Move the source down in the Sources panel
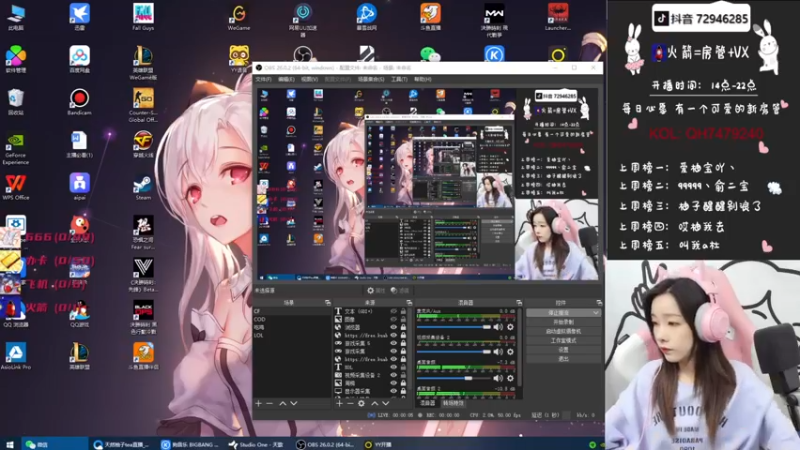 (x=386, y=404)
